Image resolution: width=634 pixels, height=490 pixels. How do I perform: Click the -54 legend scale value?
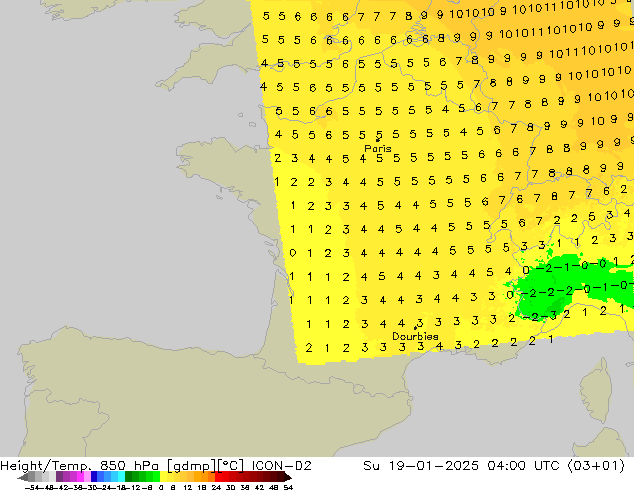pos(33,487)
